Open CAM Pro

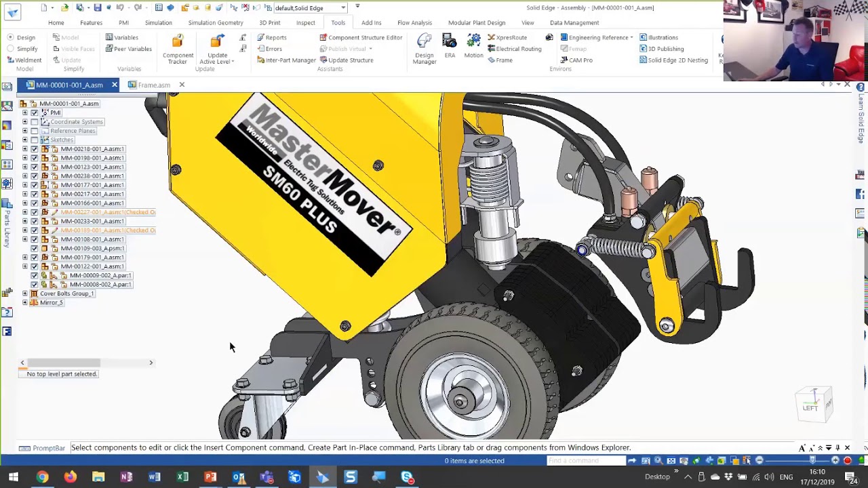(576, 60)
